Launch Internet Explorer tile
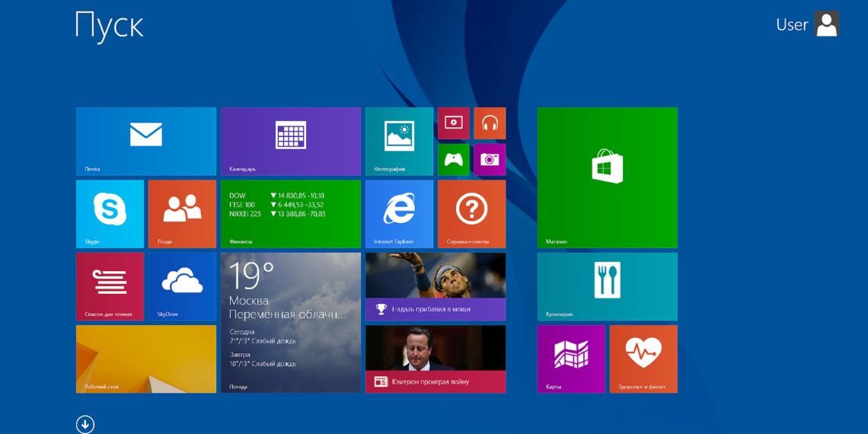 pos(399,213)
